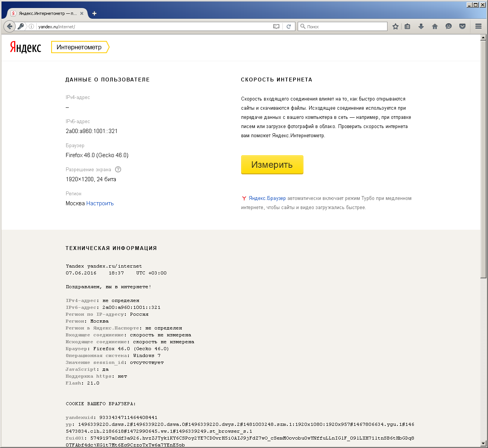488x448 pixels.
Task: Click the Поддержка https: нет line
Action: click(96, 376)
